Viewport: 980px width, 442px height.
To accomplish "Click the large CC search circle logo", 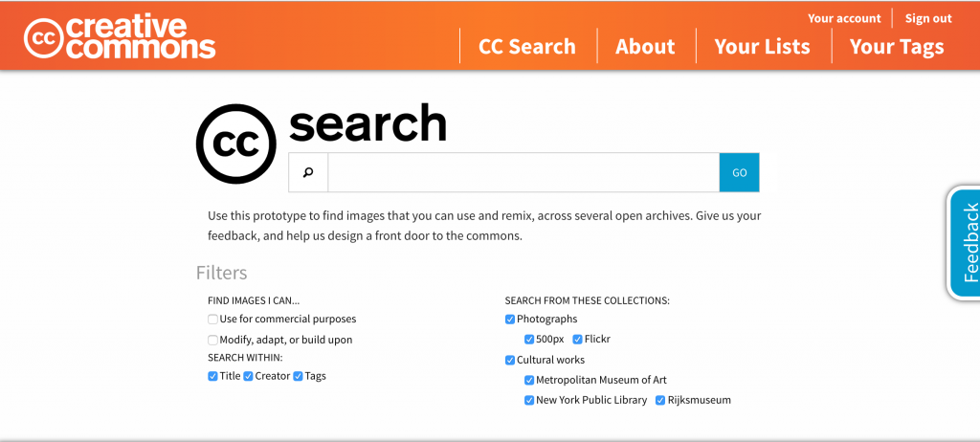I will coord(235,144).
